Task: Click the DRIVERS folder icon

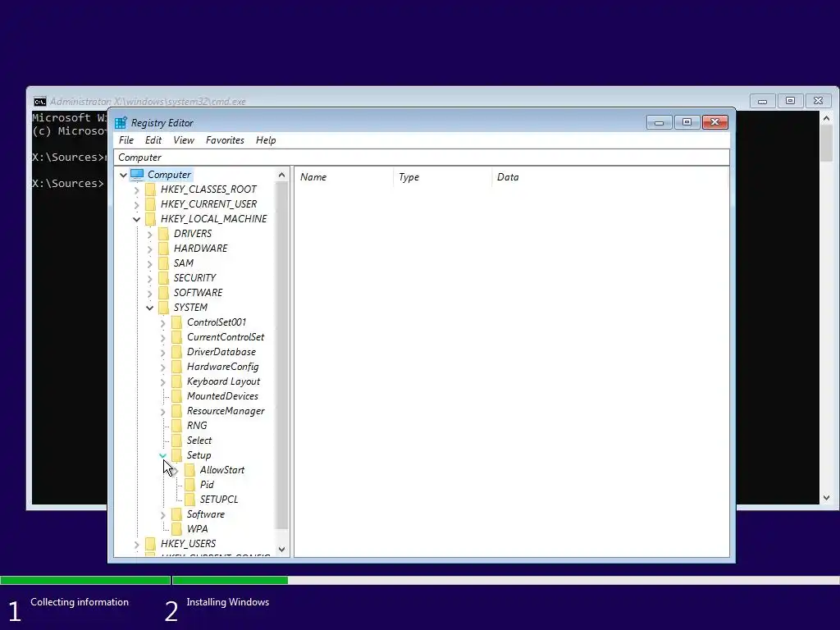Action: pyautogui.click(x=164, y=234)
